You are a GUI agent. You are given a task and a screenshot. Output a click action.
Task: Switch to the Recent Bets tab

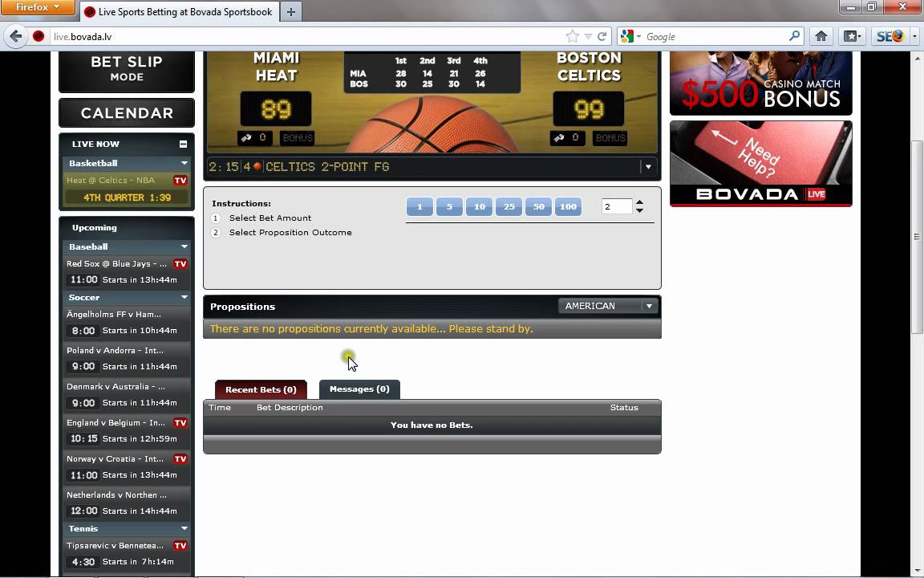click(x=261, y=389)
